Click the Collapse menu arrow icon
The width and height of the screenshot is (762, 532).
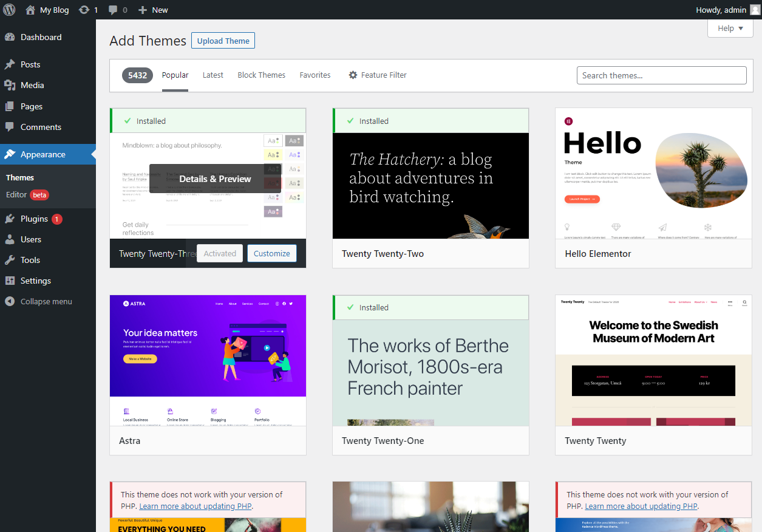point(10,301)
